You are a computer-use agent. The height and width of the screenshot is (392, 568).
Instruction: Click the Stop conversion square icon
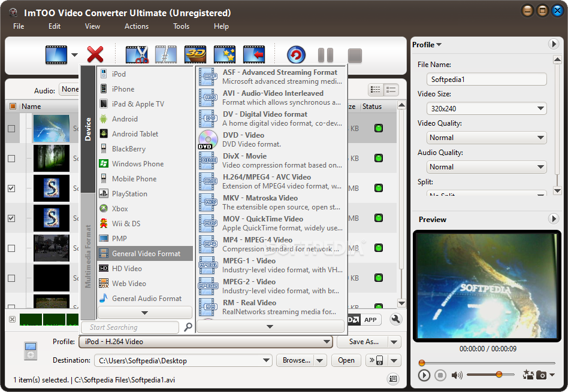click(x=355, y=56)
